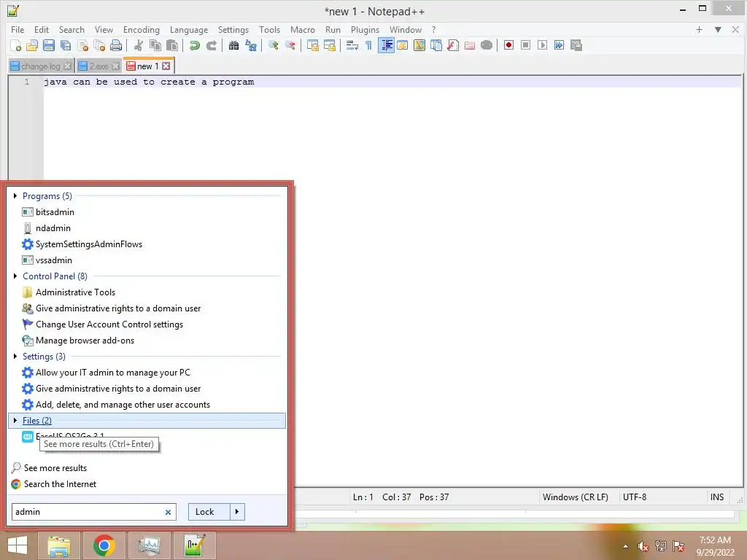This screenshot has height=560, width=747.
Task: Open the File menu
Action: pyautogui.click(x=18, y=29)
